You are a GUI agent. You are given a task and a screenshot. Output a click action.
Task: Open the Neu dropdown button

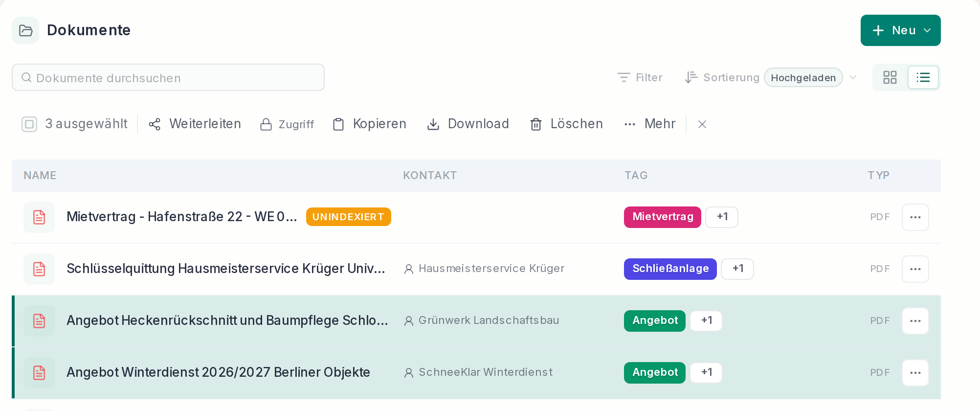point(900,30)
